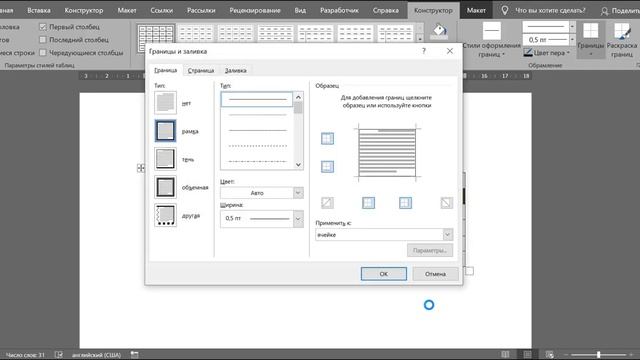Open pen style line dropdown in ribbon
This screenshot has width=640, height=360.
(572, 27)
